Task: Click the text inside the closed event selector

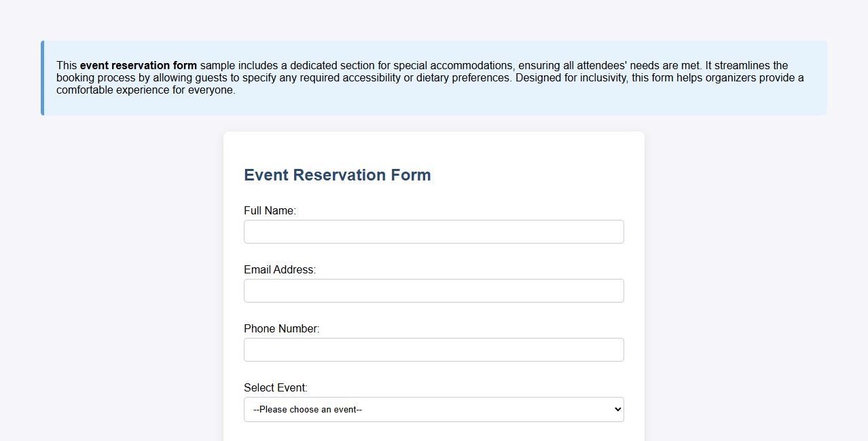Action: (307, 409)
